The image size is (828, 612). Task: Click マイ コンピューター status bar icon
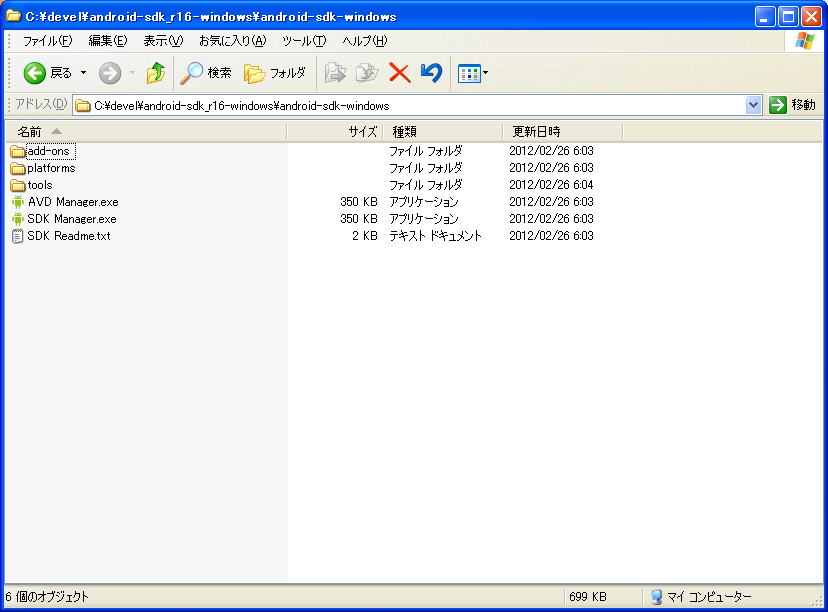(656, 597)
